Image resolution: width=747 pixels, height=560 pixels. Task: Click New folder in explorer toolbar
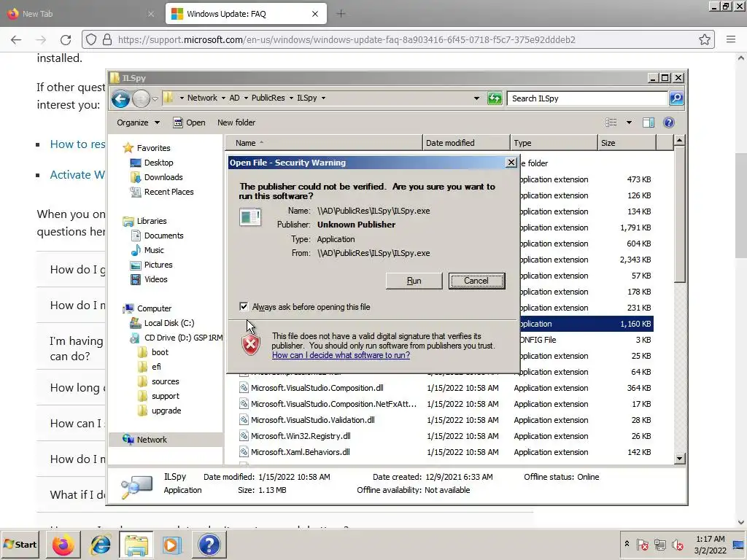click(236, 122)
